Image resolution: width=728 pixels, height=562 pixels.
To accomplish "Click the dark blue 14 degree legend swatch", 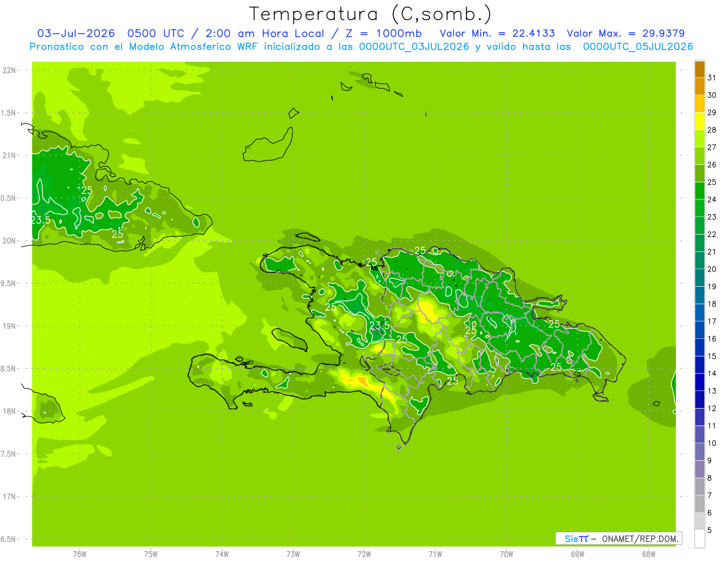I will 699,365.
